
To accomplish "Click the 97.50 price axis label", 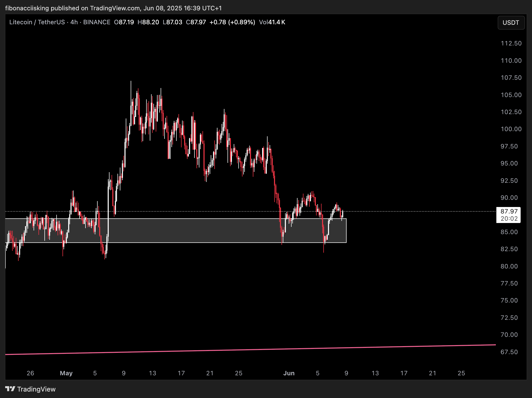I will 509,146.
